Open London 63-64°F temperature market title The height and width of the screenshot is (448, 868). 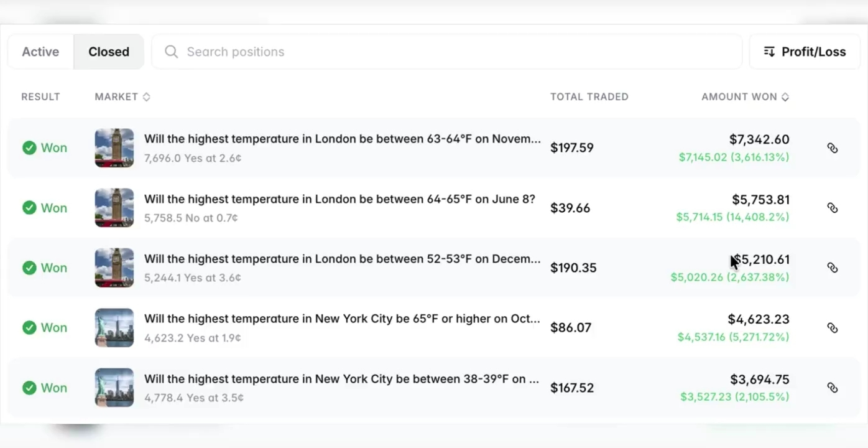click(342, 139)
